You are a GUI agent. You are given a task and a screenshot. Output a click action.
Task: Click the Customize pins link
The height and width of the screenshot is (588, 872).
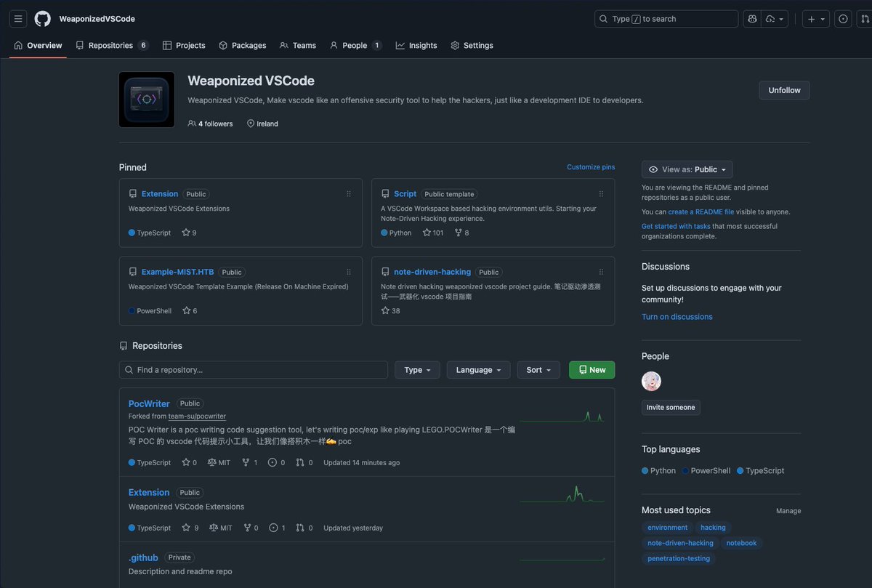591,167
